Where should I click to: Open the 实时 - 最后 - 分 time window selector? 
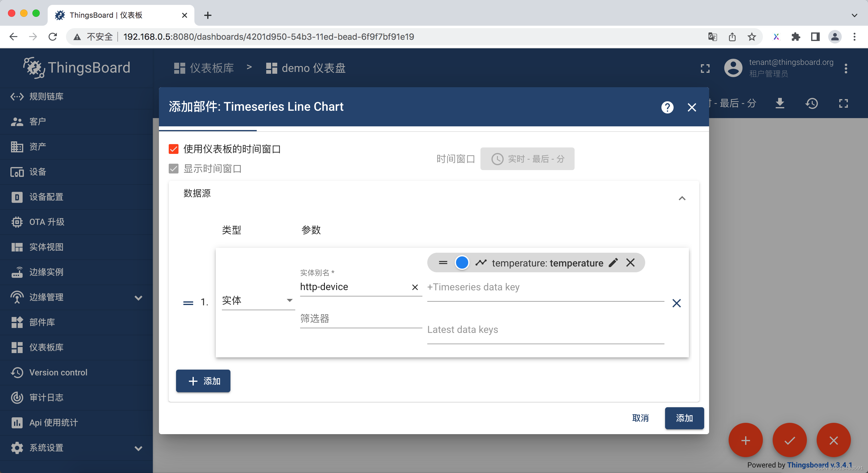click(x=527, y=158)
